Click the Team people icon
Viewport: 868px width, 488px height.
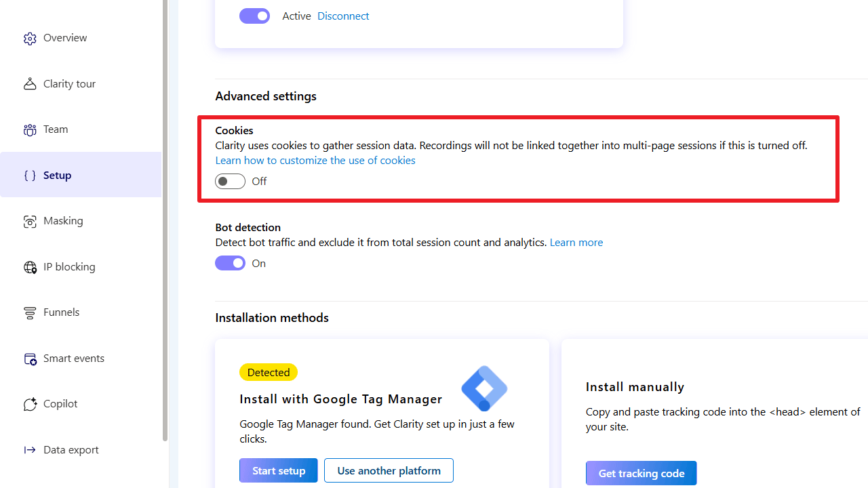pos(30,130)
